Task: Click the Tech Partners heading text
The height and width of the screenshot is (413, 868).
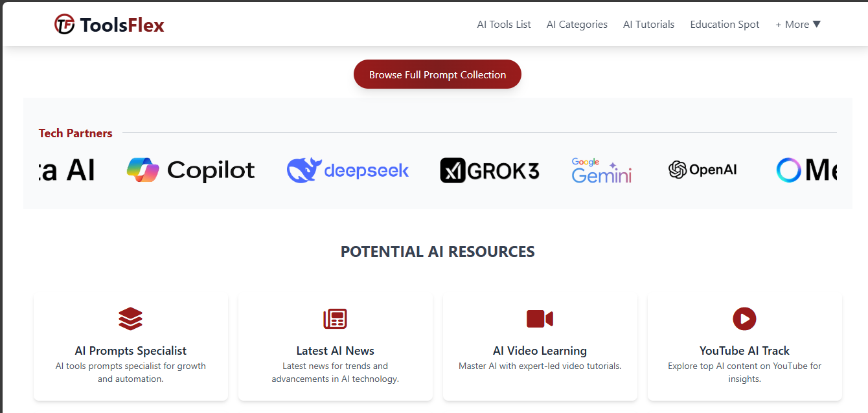Action: coord(76,133)
